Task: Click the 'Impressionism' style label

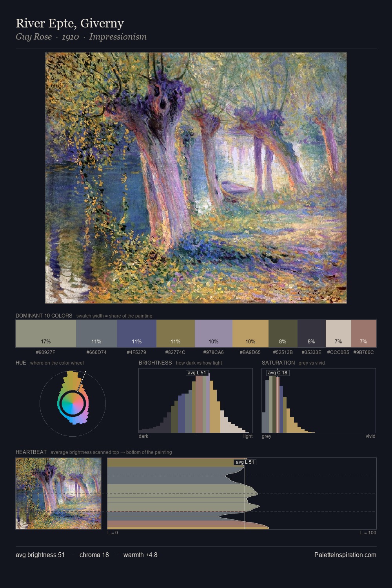Action: (x=118, y=37)
